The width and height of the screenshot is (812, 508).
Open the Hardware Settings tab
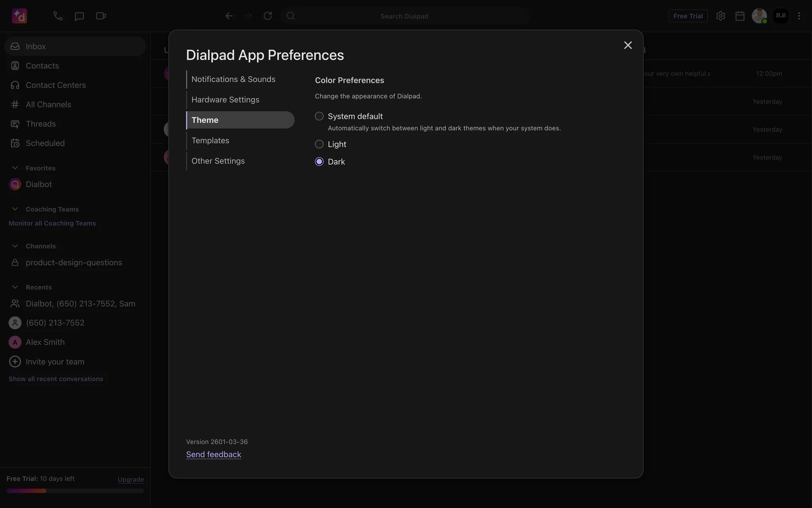[x=225, y=99]
